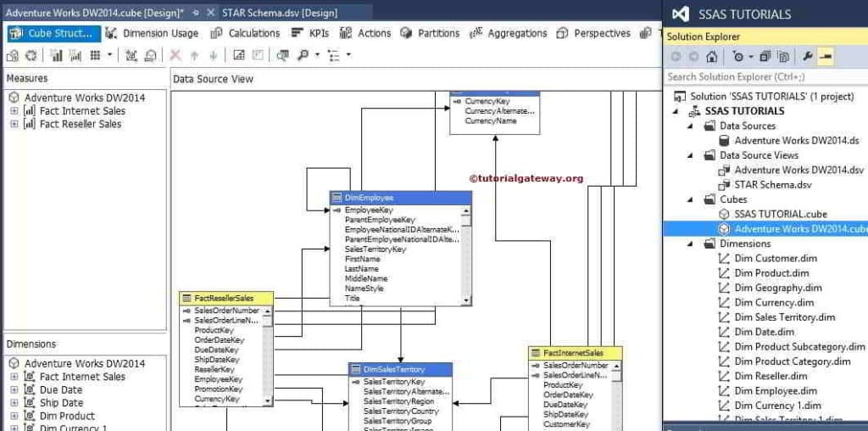Collapse the Data Sources folder
The width and height of the screenshot is (868, 431).
tap(690, 126)
